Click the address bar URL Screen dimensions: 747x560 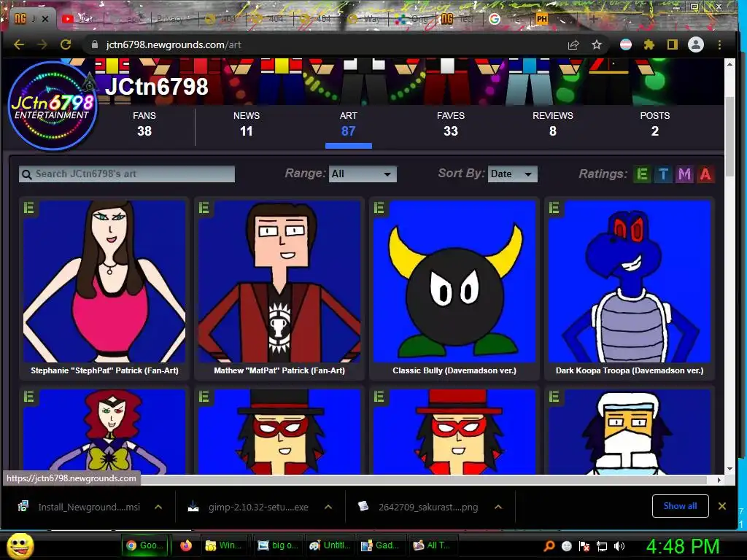click(x=174, y=44)
